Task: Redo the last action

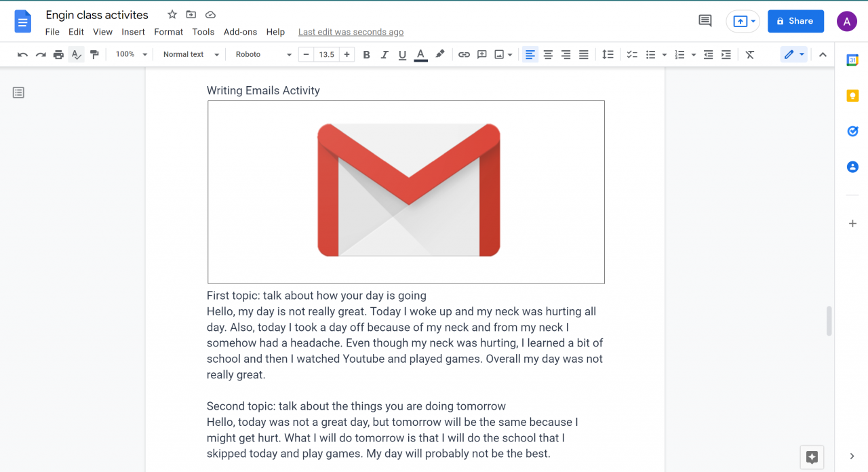Action: [41, 54]
